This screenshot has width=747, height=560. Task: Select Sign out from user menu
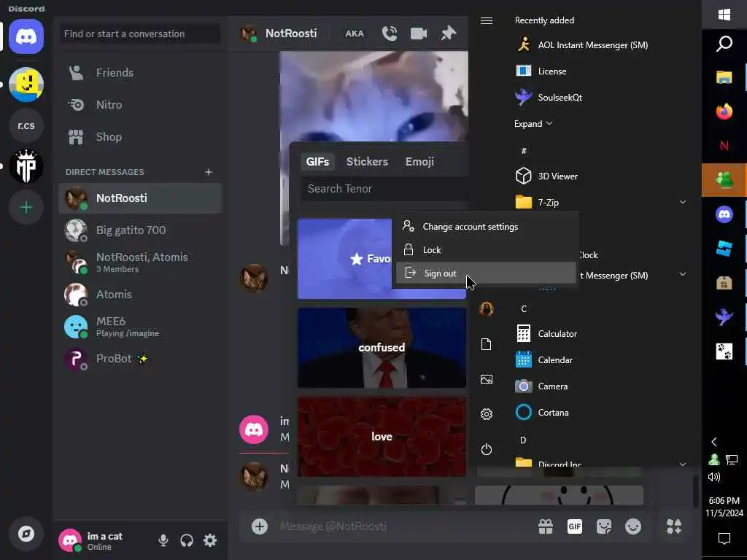click(485, 273)
